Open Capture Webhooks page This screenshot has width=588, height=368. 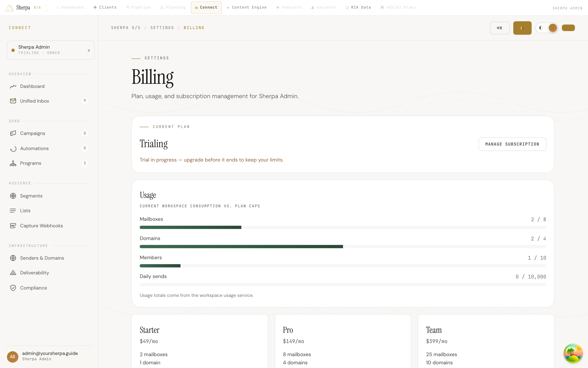[x=49, y=226]
